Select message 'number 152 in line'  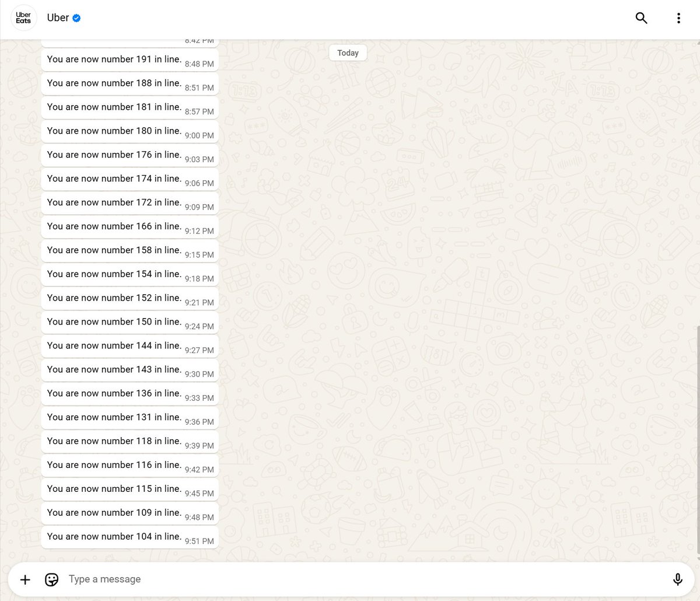pos(129,300)
